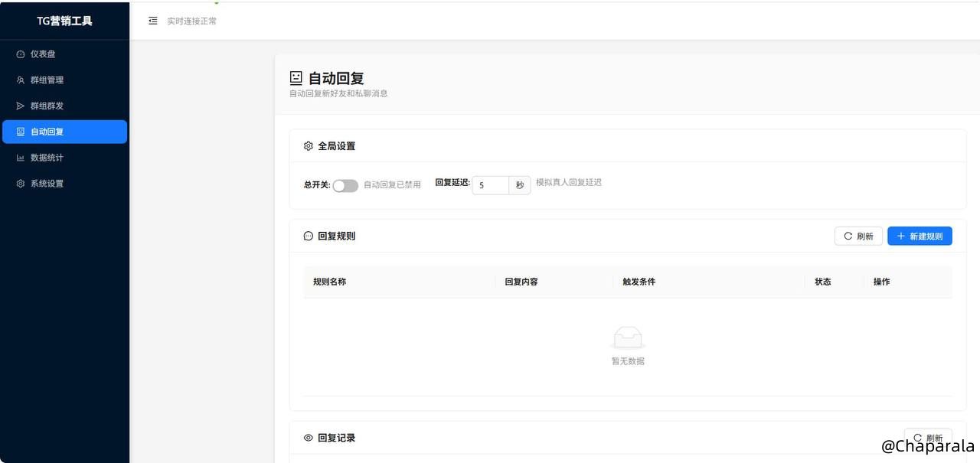This screenshot has height=463, width=980.
Task: Click the 规则名称 column header
Action: click(x=330, y=282)
